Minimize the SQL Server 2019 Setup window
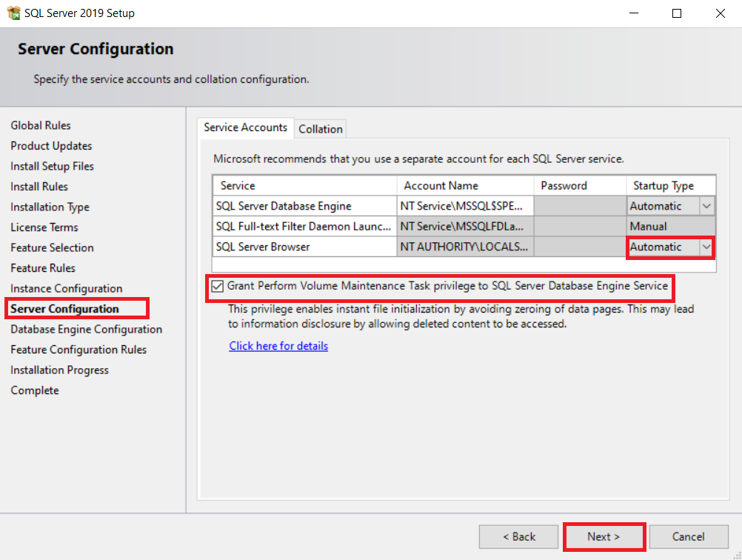The width and height of the screenshot is (742, 560). (634, 13)
